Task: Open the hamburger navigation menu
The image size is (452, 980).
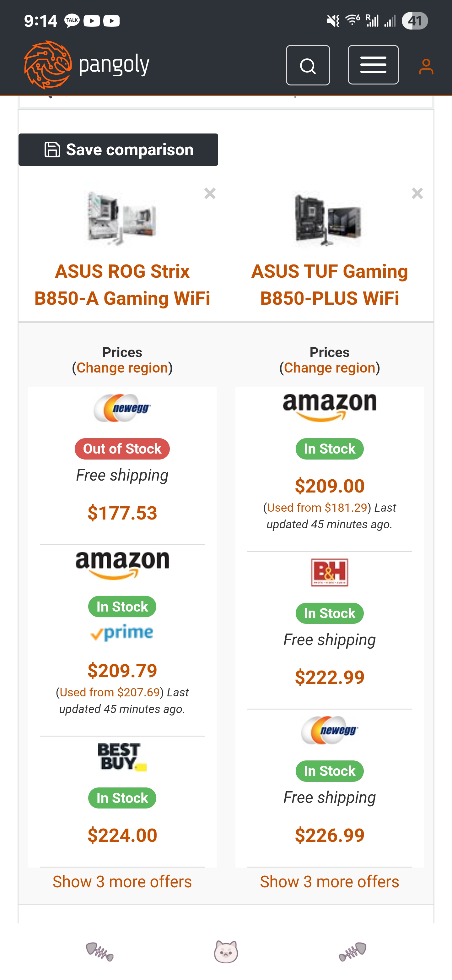Action: click(373, 65)
